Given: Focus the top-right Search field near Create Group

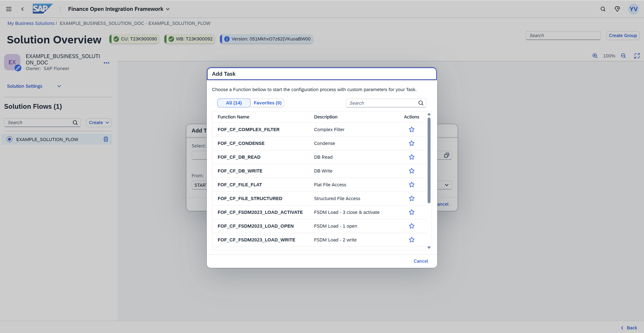Looking at the screenshot, I should (x=563, y=35).
